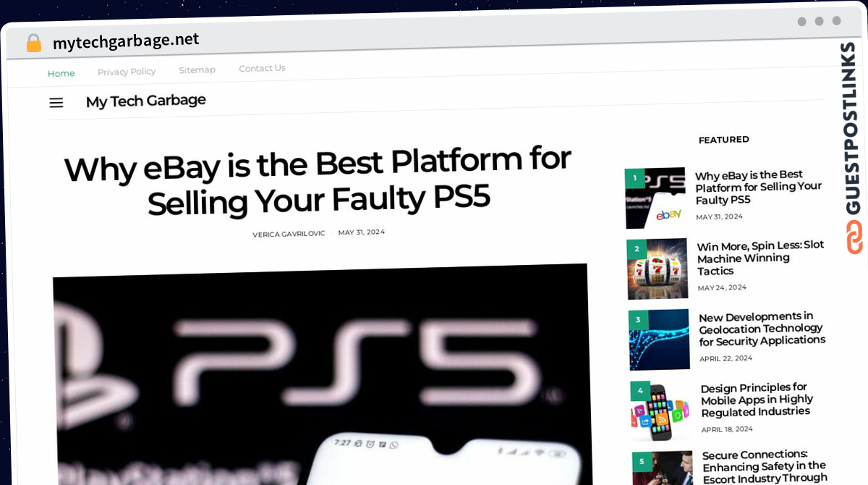868x485 pixels.
Task: Click the mytechgarbage.net address text
Action: [126, 41]
